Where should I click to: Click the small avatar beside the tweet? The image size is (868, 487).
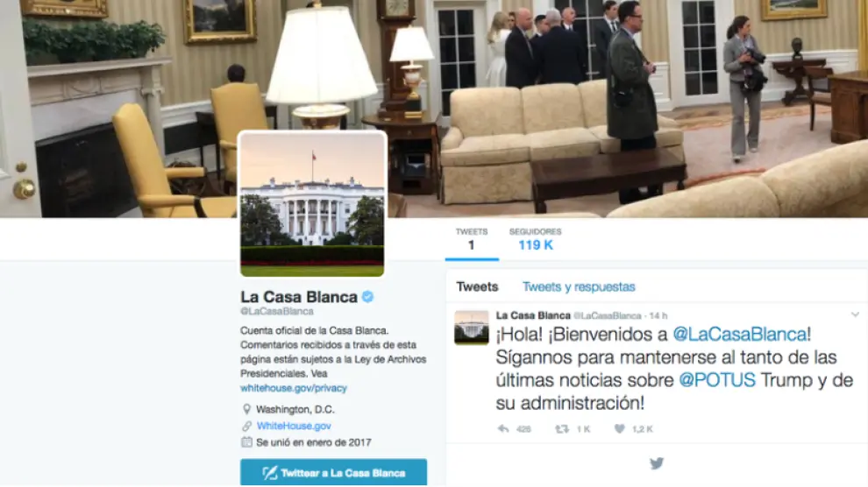(472, 328)
